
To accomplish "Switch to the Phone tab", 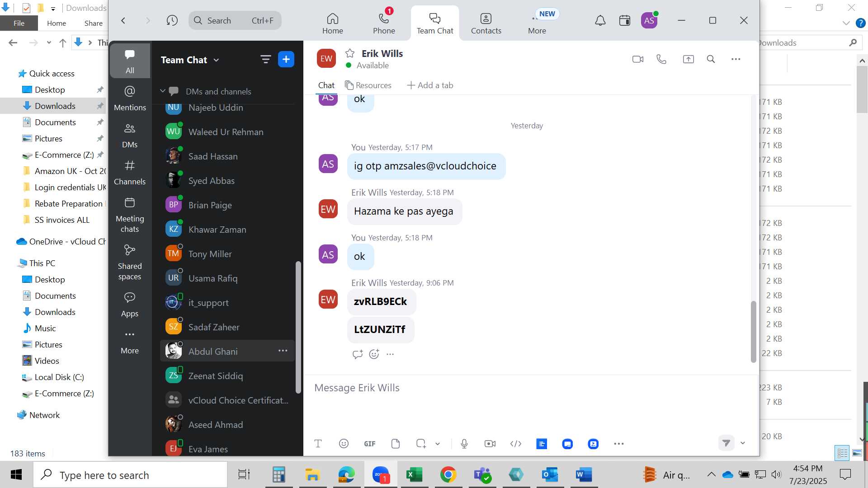I will [x=384, y=23].
